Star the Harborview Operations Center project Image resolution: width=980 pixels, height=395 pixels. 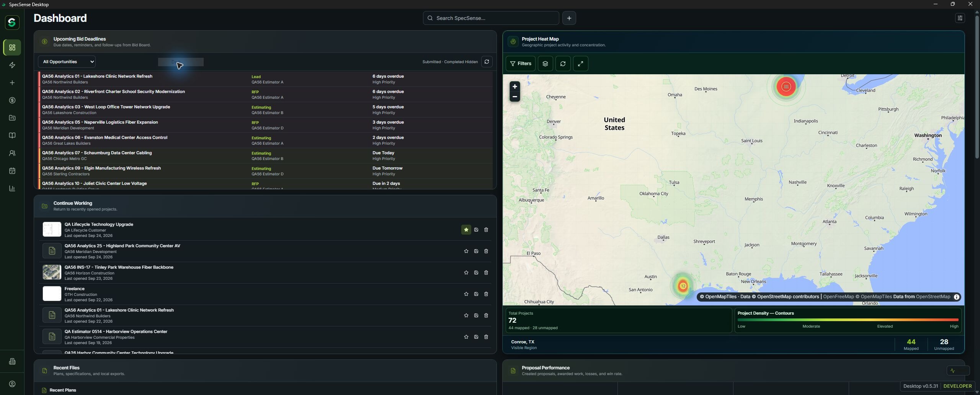pos(466,337)
